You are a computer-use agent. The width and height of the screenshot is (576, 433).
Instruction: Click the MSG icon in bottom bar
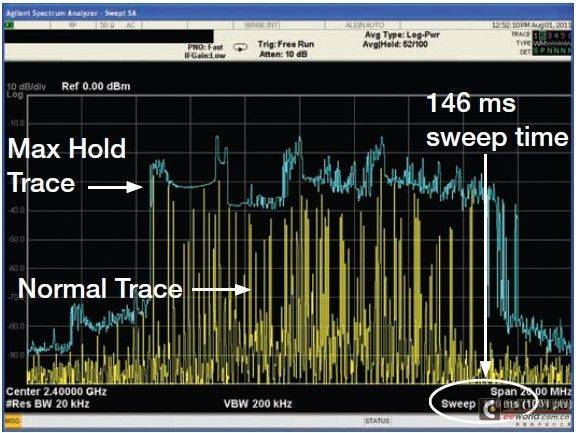(13, 421)
